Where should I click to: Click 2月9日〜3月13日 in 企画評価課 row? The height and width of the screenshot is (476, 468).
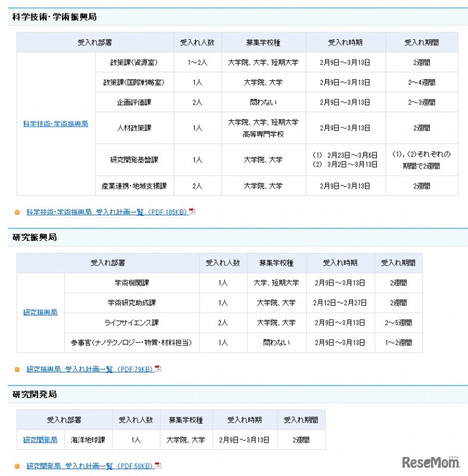(345, 102)
